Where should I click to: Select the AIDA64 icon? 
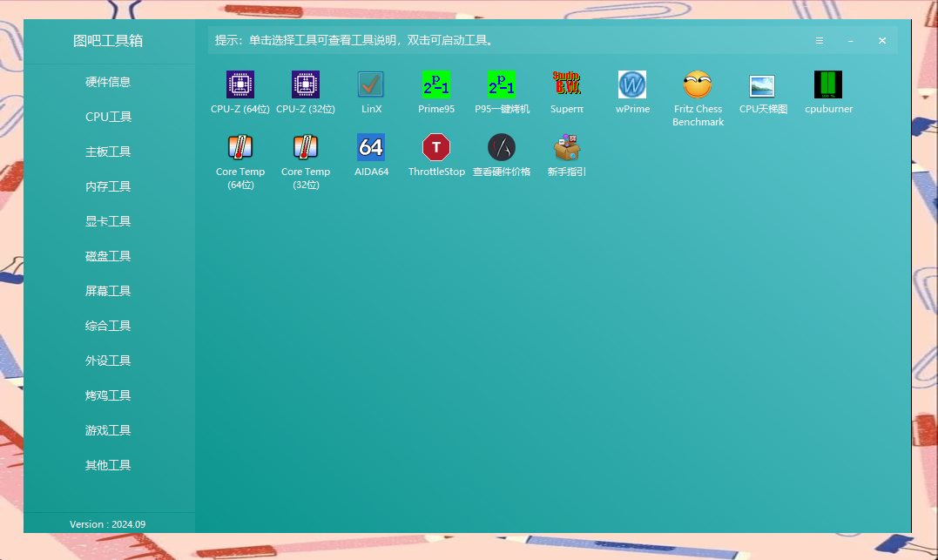[371, 147]
